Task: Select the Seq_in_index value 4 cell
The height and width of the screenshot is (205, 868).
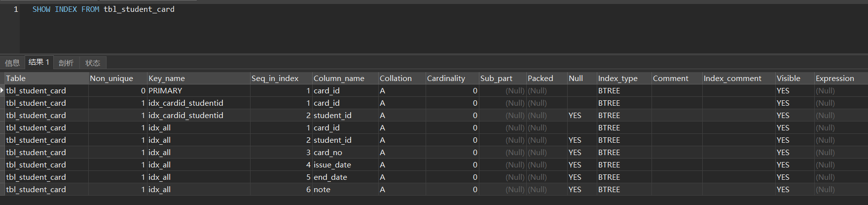Action: coord(281,165)
